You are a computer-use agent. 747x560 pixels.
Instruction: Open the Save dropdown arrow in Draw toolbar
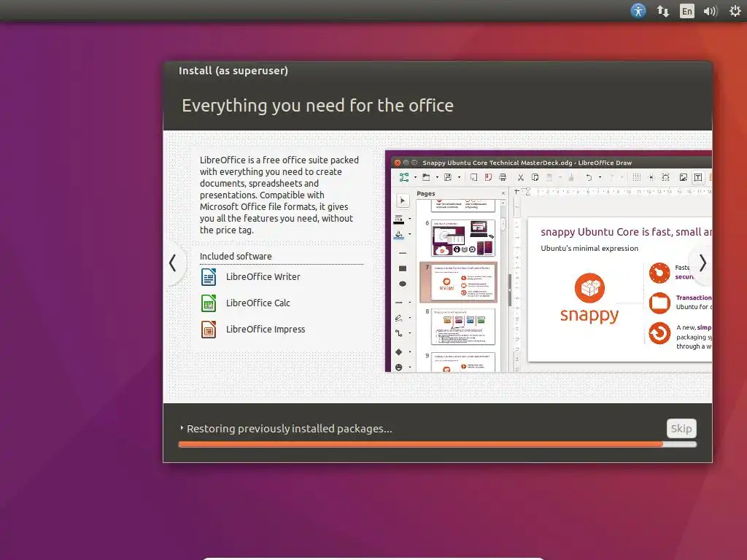coord(460,178)
